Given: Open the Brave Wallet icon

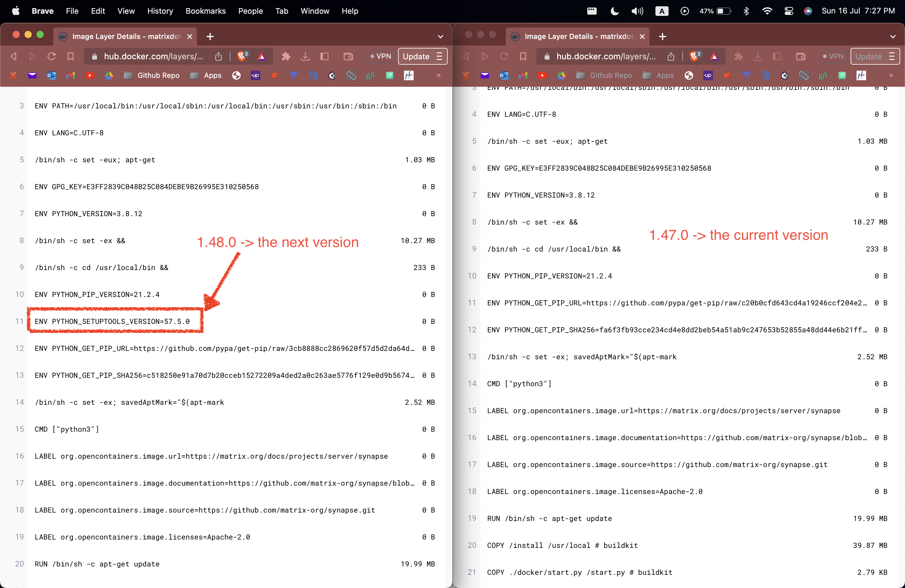Looking at the screenshot, I should tap(348, 56).
